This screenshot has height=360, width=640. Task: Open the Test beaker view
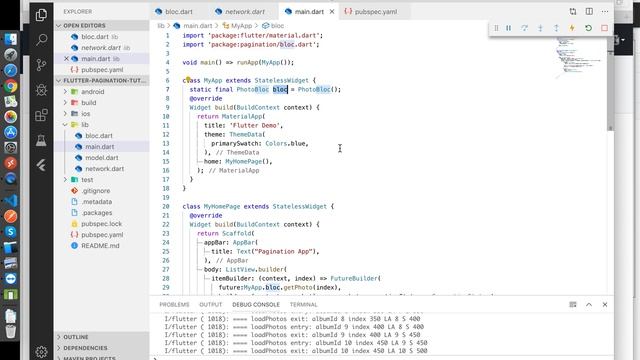(x=41, y=140)
